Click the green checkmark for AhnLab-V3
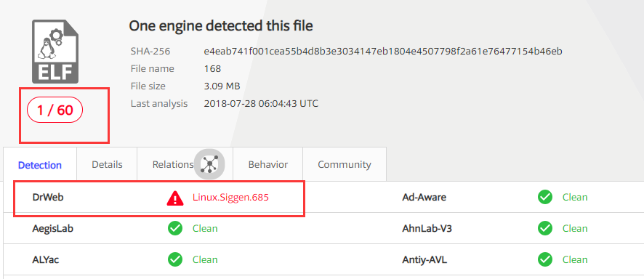 click(x=545, y=229)
